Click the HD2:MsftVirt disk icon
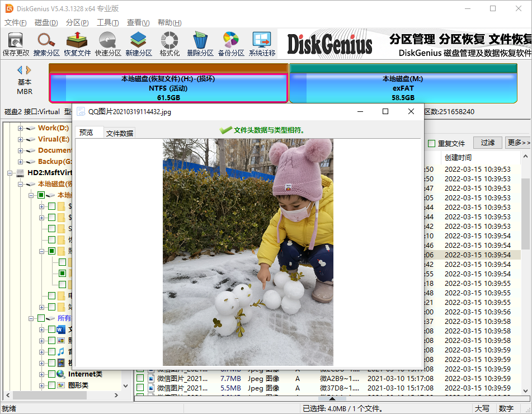The width and height of the screenshot is (532, 414). 20,173
